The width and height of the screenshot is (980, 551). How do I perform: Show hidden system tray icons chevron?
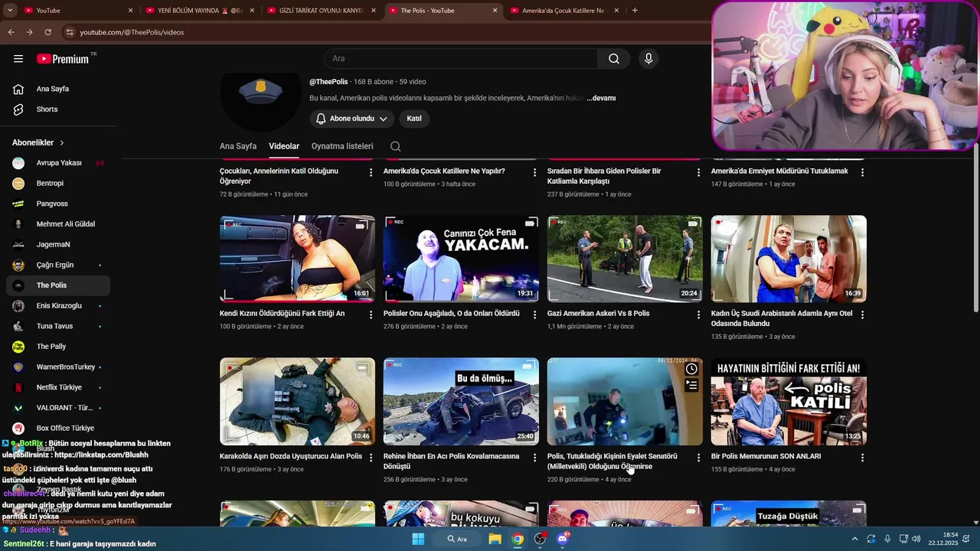854,539
